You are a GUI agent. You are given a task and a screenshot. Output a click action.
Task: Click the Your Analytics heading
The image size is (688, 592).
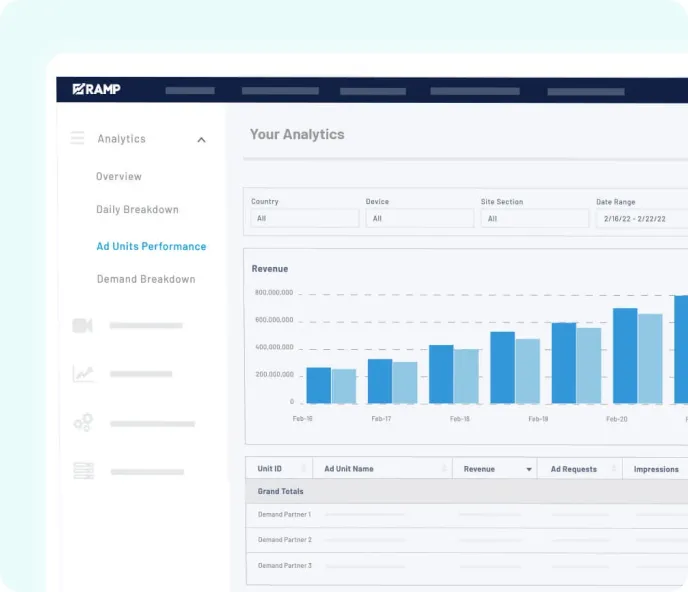point(297,134)
